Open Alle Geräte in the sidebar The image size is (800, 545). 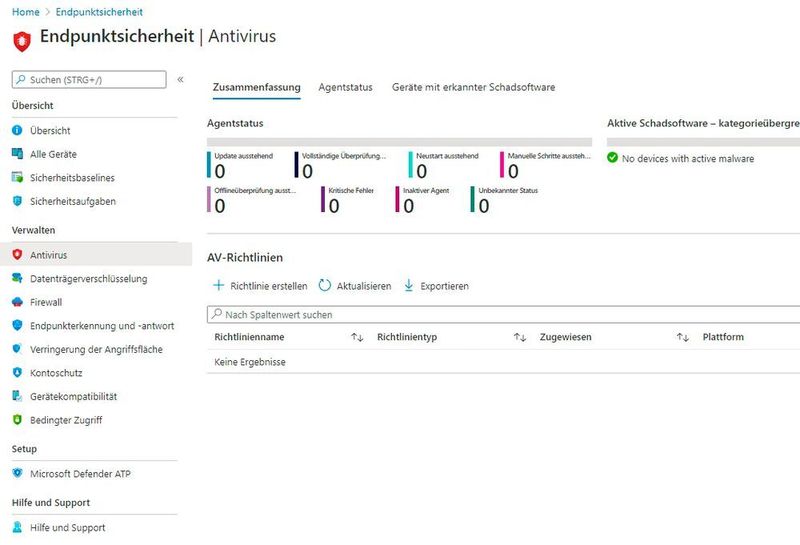(x=53, y=154)
